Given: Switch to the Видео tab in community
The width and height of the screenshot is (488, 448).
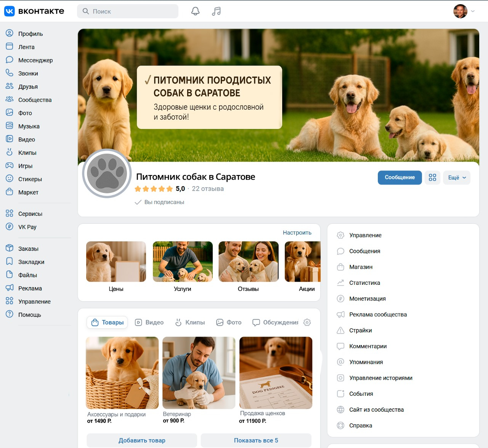Looking at the screenshot, I should click(x=149, y=323).
